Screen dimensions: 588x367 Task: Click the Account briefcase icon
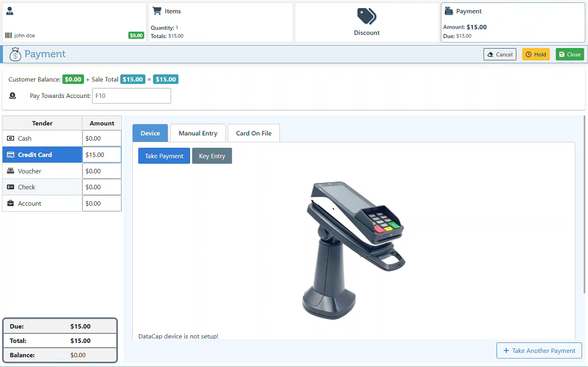(11, 203)
